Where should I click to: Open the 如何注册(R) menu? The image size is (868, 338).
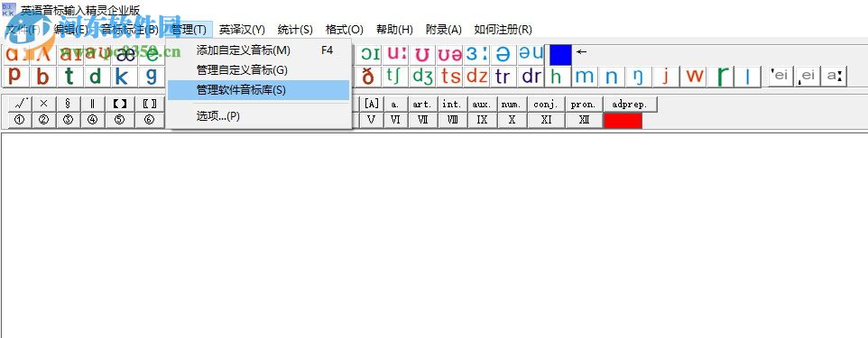[503, 30]
